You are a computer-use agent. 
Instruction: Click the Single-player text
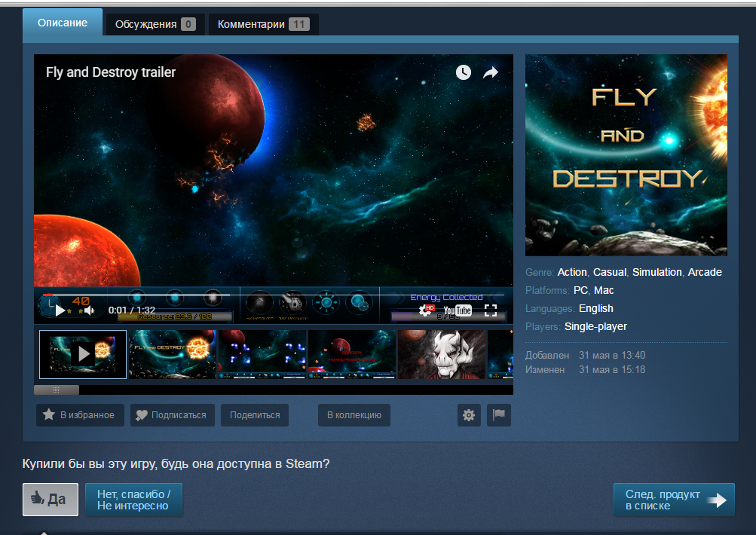click(595, 327)
